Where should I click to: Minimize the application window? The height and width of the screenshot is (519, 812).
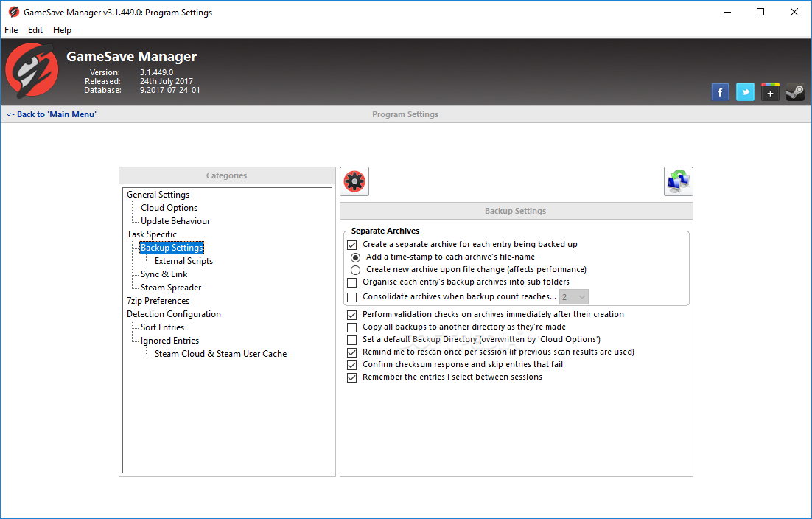727,12
